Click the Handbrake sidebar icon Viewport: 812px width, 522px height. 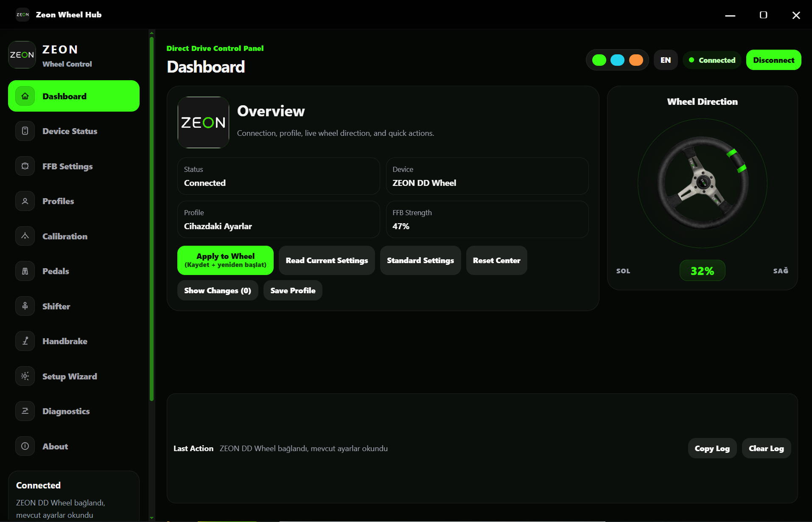point(25,341)
